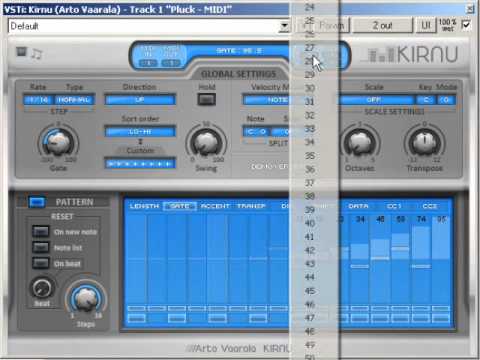Switch to the TRANSP tab
The height and width of the screenshot is (360, 480).
tap(251, 206)
